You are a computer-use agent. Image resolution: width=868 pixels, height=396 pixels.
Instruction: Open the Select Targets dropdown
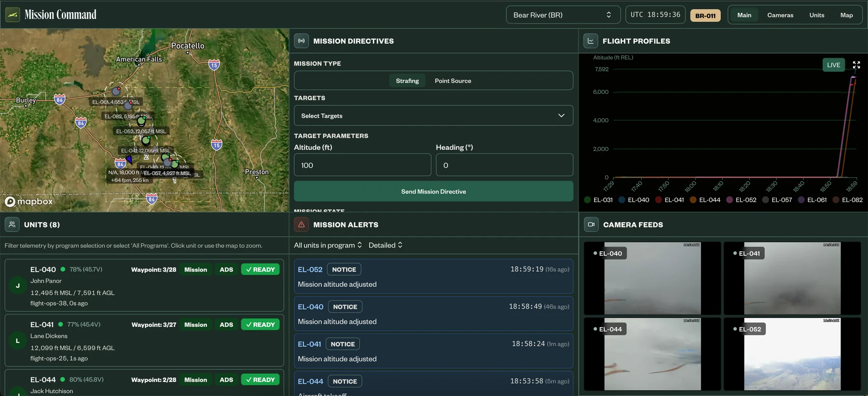(x=434, y=116)
